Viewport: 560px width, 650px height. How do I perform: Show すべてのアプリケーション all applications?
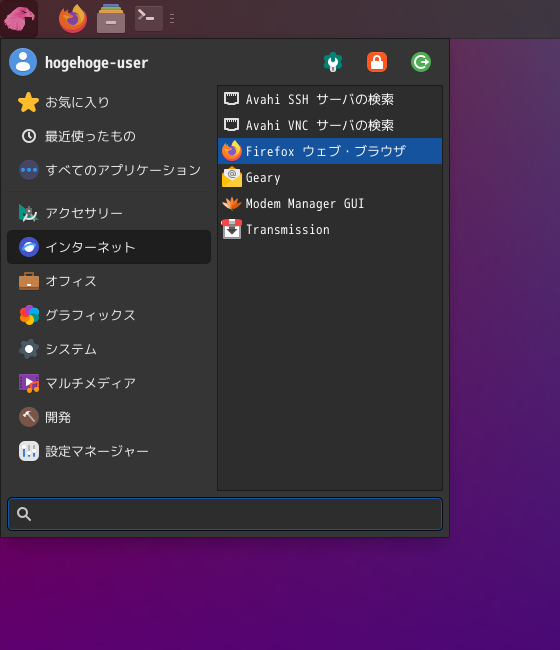point(109,170)
